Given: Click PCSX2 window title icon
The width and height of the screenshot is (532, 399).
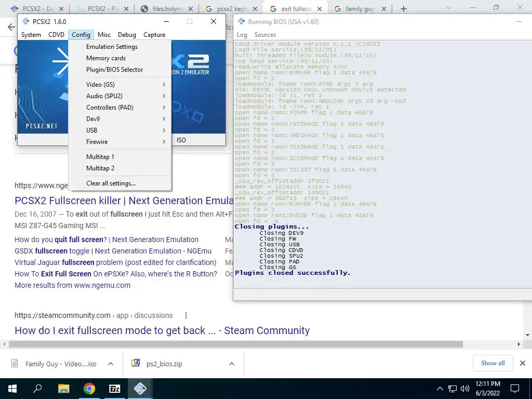Looking at the screenshot, I should (x=25, y=21).
